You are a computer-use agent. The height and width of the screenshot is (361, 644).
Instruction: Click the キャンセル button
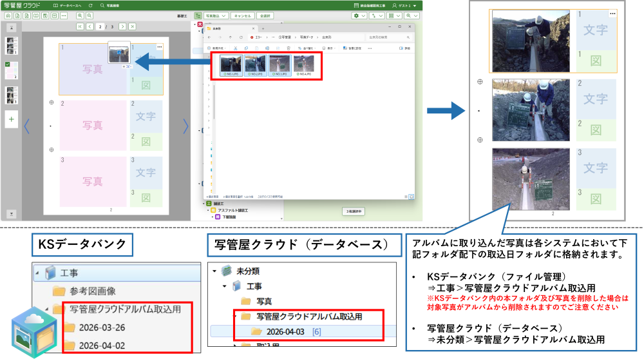pos(243,15)
